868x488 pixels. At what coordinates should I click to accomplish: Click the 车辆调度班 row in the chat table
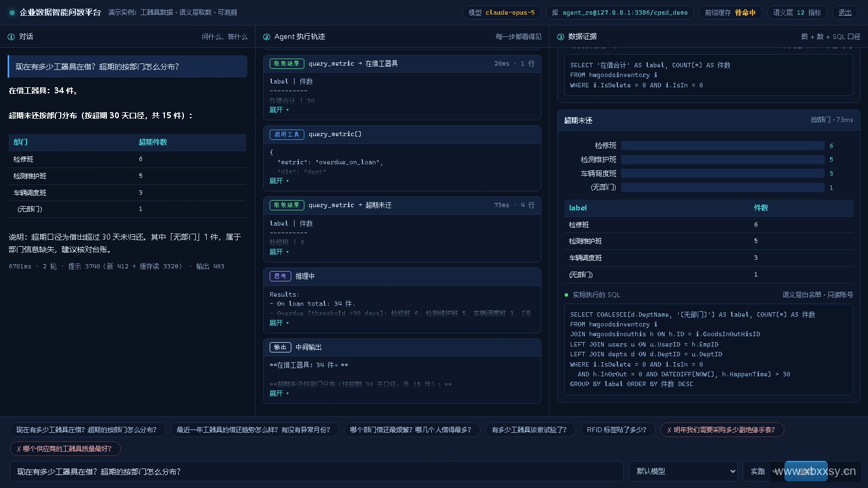pos(127,193)
